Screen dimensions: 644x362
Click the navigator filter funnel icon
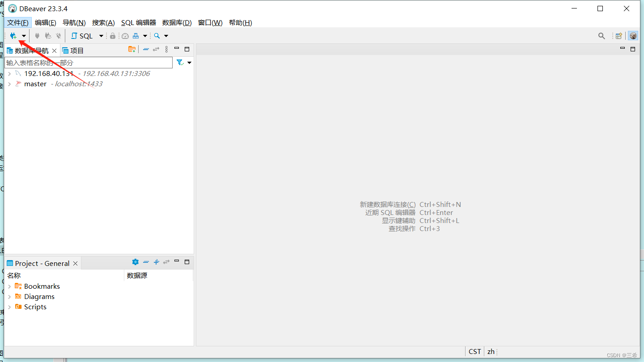(x=180, y=63)
